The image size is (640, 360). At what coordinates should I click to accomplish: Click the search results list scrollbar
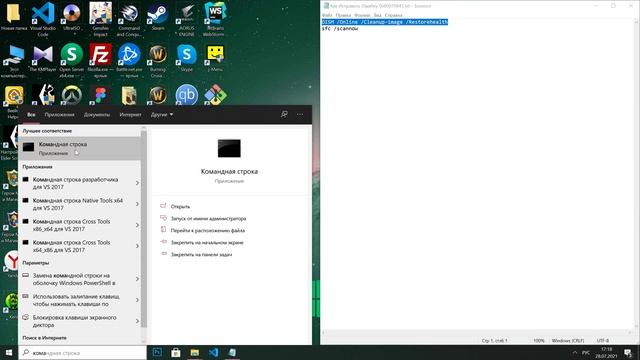[x=144, y=229]
